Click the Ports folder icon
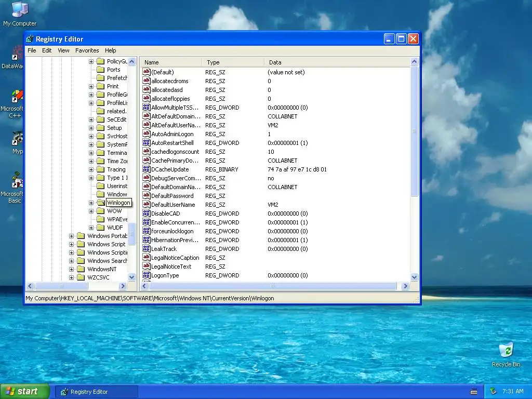532x399 pixels. coord(100,70)
